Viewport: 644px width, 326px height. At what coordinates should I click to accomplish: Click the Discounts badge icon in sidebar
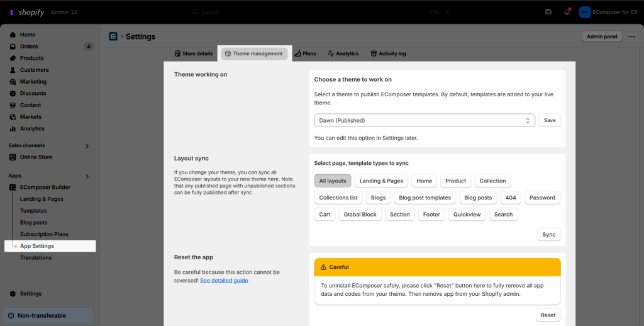pyautogui.click(x=13, y=93)
